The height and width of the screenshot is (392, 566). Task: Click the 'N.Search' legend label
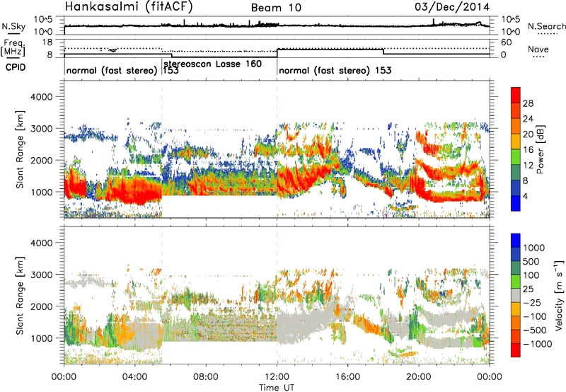click(x=546, y=26)
